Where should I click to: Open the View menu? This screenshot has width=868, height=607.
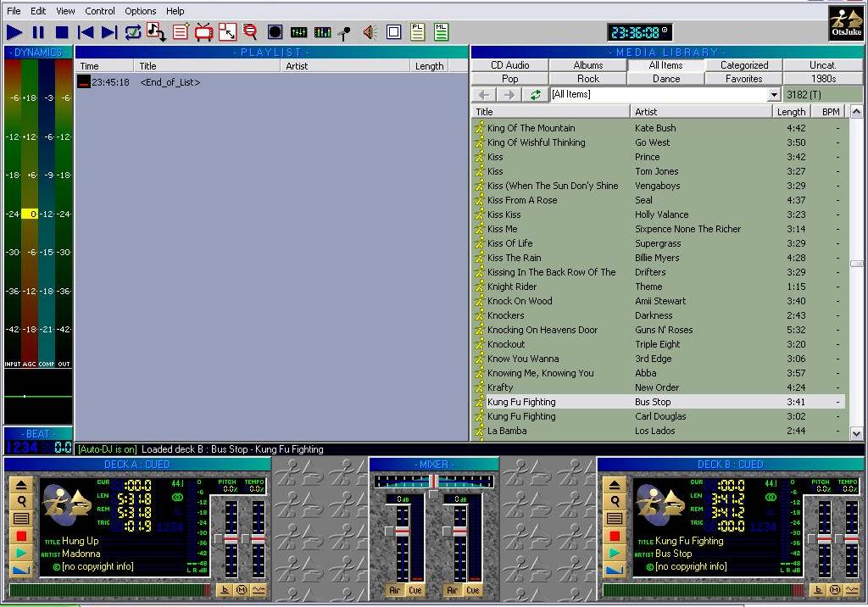coord(65,11)
